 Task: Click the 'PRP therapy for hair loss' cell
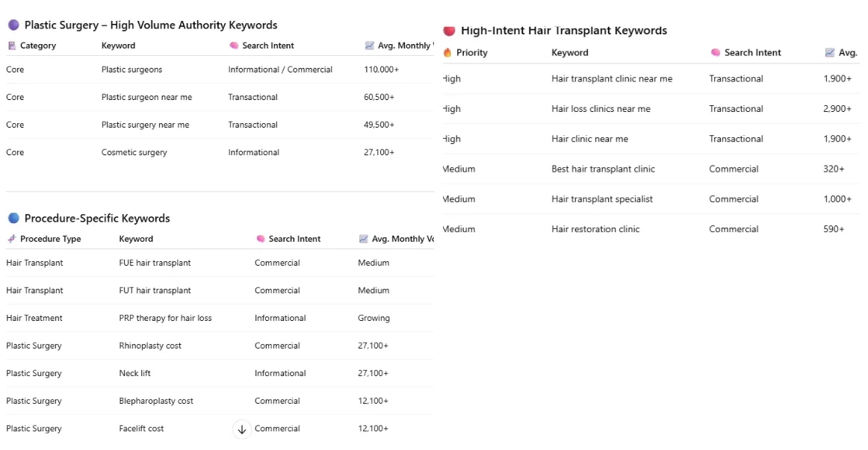pos(165,319)
